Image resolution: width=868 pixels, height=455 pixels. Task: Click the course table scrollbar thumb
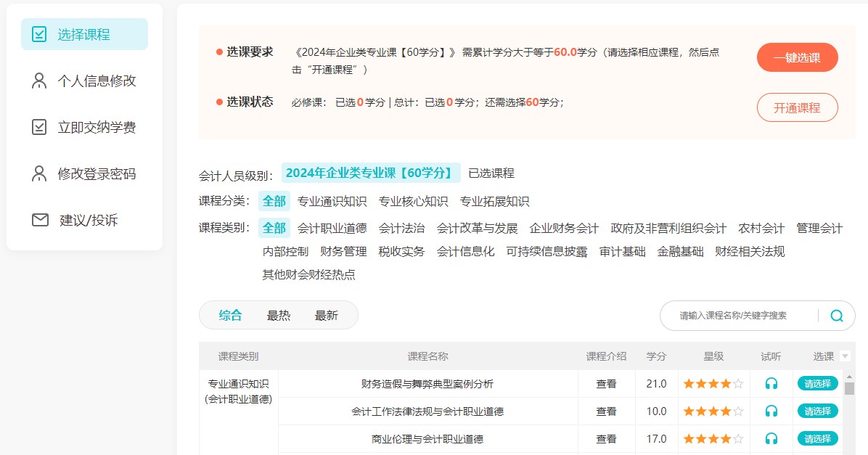coord(849,388)
